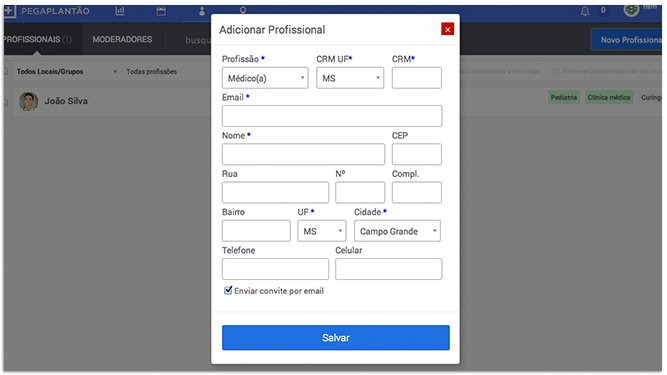667x375 pixels.
Task: Open the notifications bell icon
Action: pyautogui.click(x=585, y=11)
